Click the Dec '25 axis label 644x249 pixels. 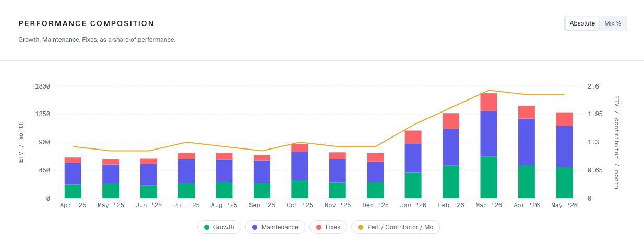click(375, 205)
